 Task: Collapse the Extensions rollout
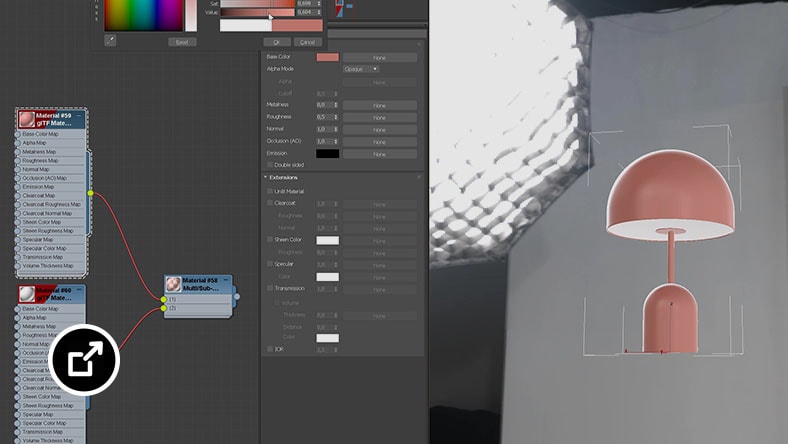click(x=266, y=177)
